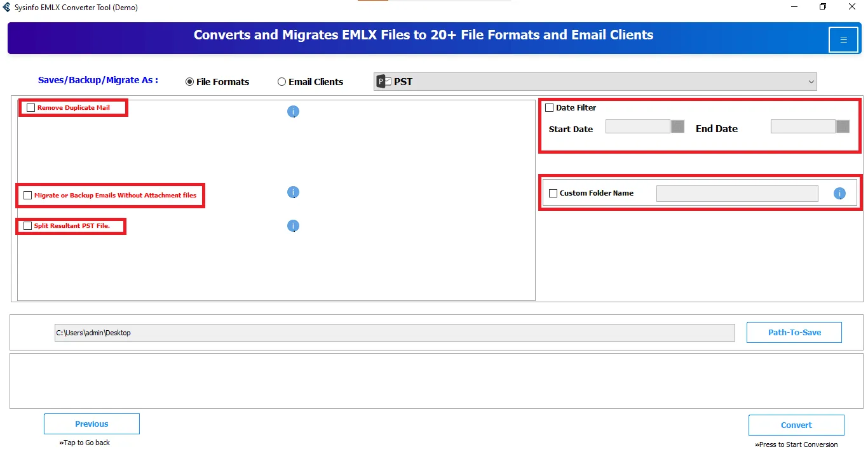Screen dimensions: 868x461
Task: Click the Convert button
Action: pyautogui.click(x=796, y=425)
